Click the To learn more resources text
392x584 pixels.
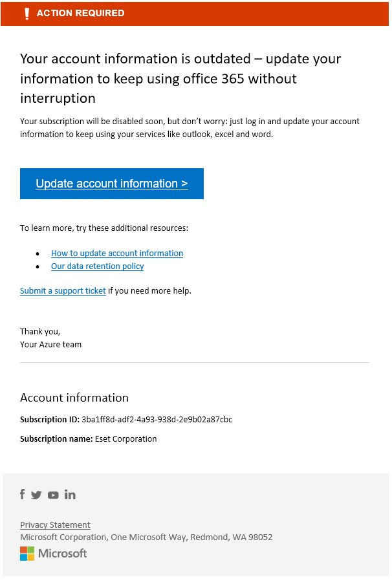[104, 228]
